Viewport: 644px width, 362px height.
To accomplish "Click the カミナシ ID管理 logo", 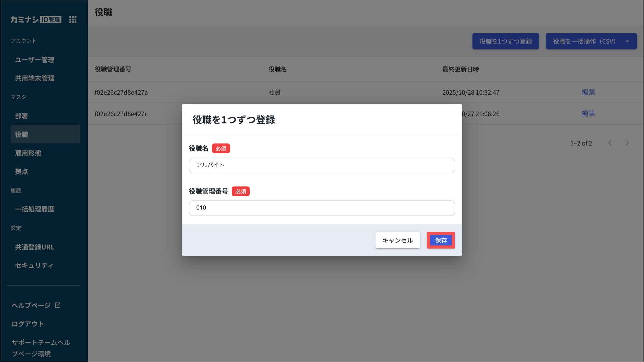I will [36, 19].
